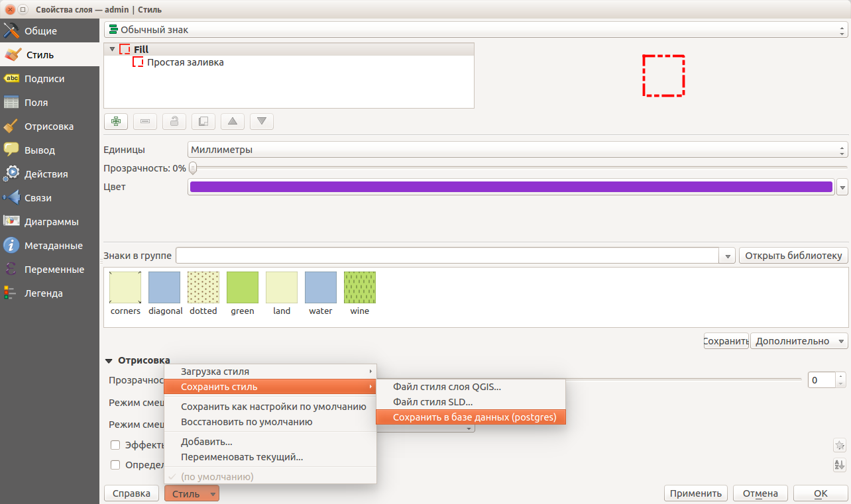851x504 pixels.
Task: Remove the selected symbol layer
Action: point(144,121)
